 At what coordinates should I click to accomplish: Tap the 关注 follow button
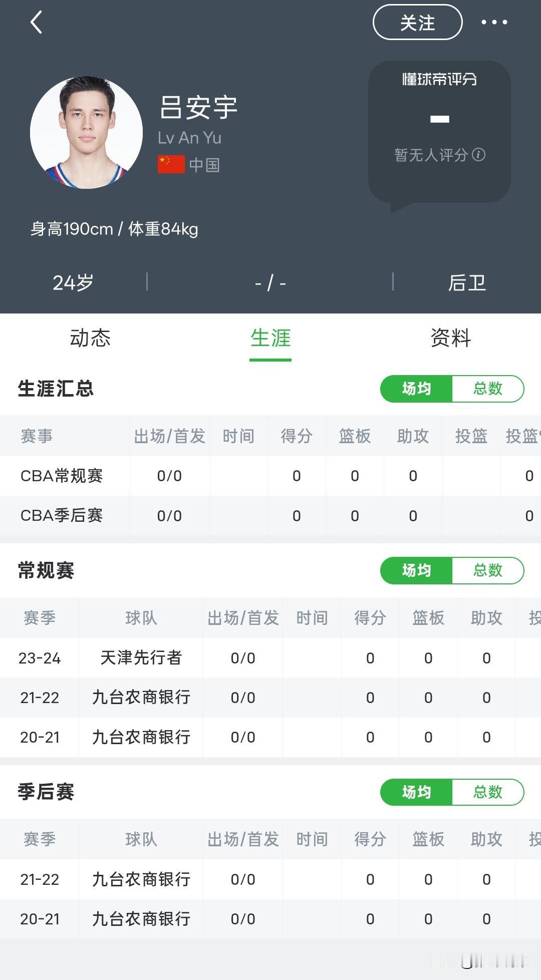(x=417, y=23)
